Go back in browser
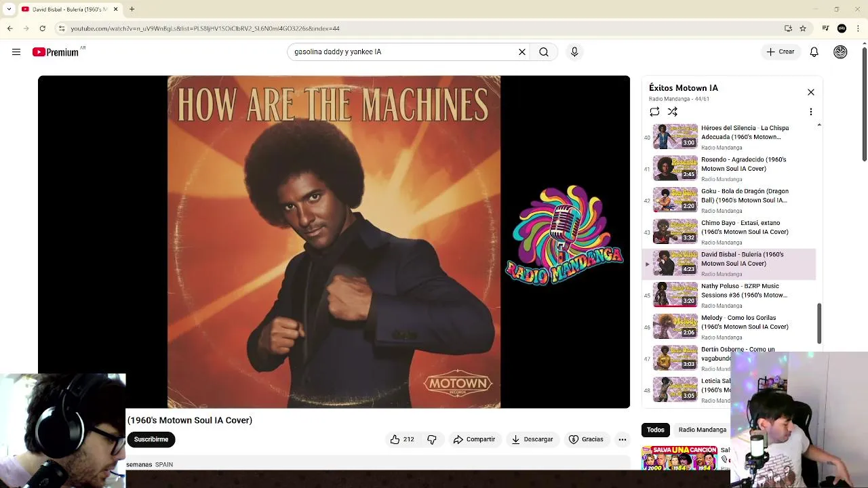This screenshot has width=868, height=488. (x=9, y=28)
